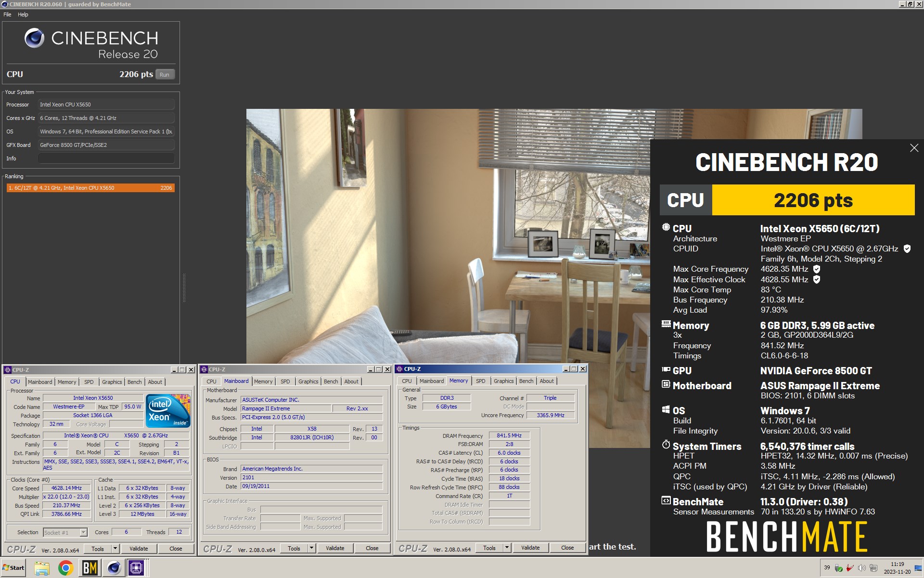Expand Tools dropdown arrow in CPU-Z Mainboard window
Image resolution: width=924 pixels, height=578 pixels.
pyautogui.click(x=311, y=548)
